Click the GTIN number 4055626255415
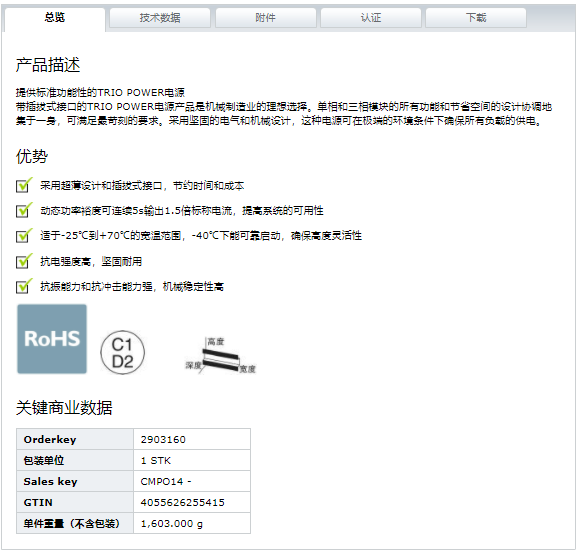 tap(182, 503)
